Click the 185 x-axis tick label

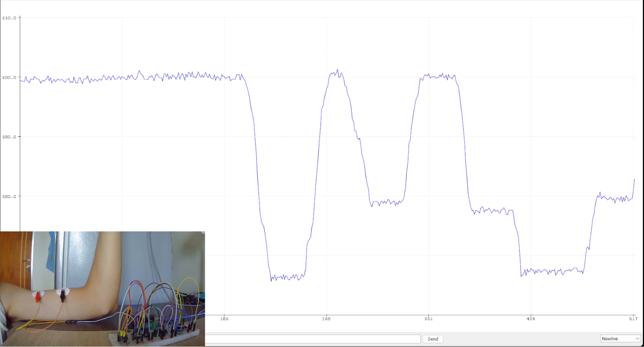pyautogui.click(x=224, y=319)
